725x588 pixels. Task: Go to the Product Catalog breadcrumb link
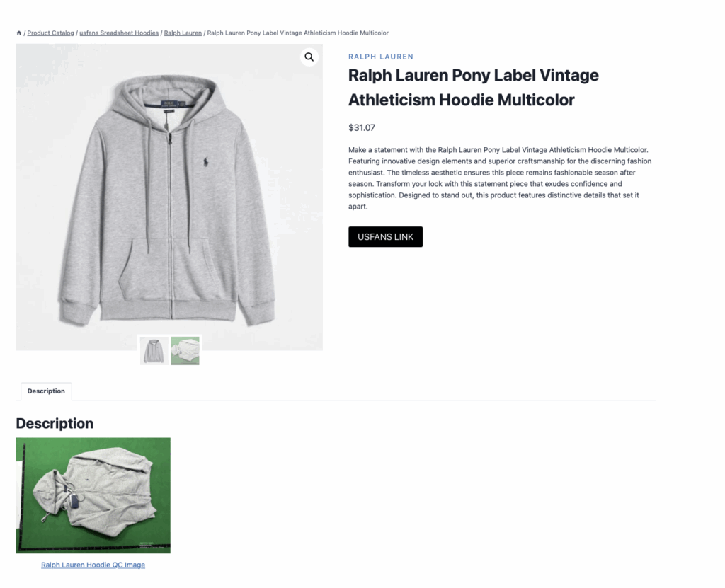[50, 33]
